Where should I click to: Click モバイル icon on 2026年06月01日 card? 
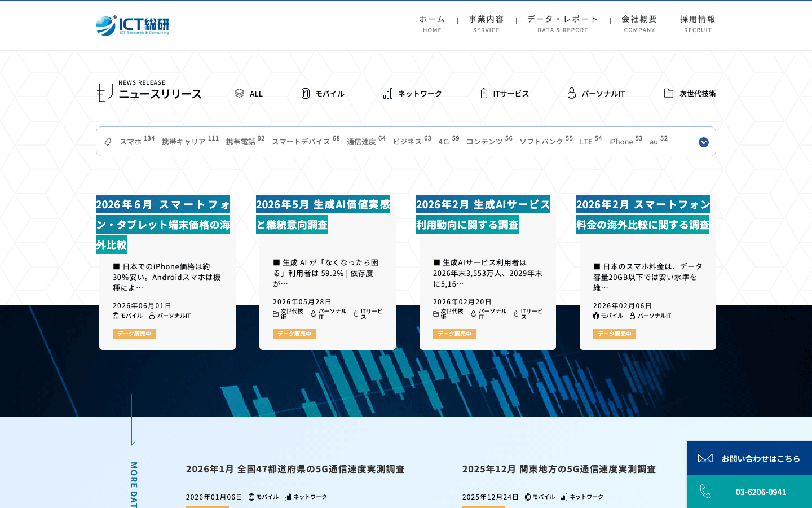click(x=116, y=316)
